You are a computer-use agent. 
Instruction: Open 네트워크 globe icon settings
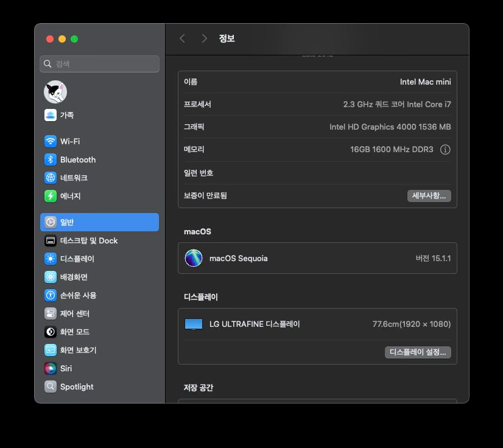(x=51, y=178)
